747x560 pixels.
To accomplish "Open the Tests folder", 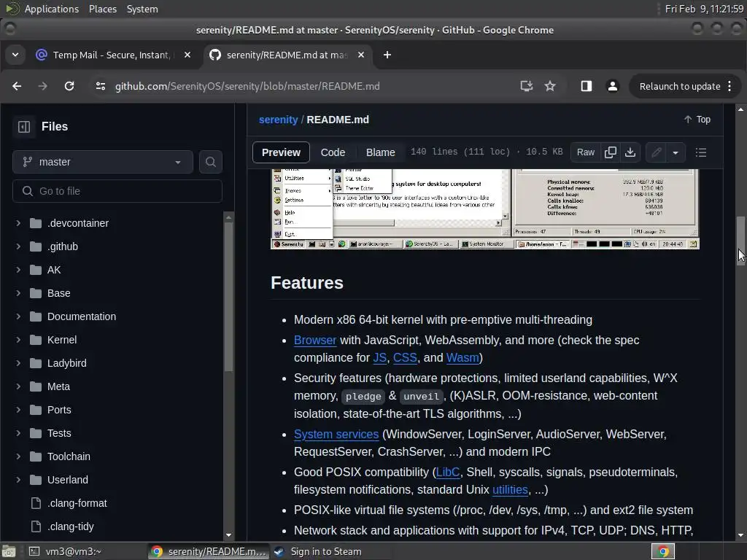I will tap(59, 433).
